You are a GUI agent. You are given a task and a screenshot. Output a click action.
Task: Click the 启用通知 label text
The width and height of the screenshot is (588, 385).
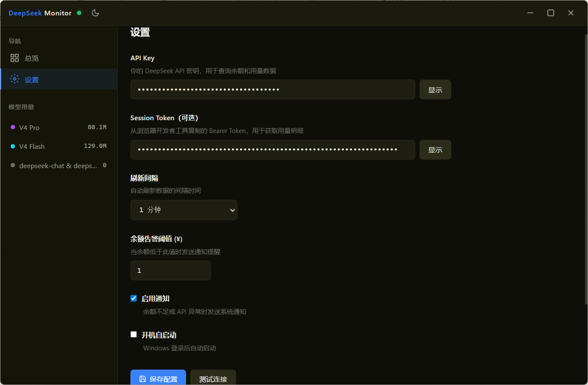click(x=156, y=299)
